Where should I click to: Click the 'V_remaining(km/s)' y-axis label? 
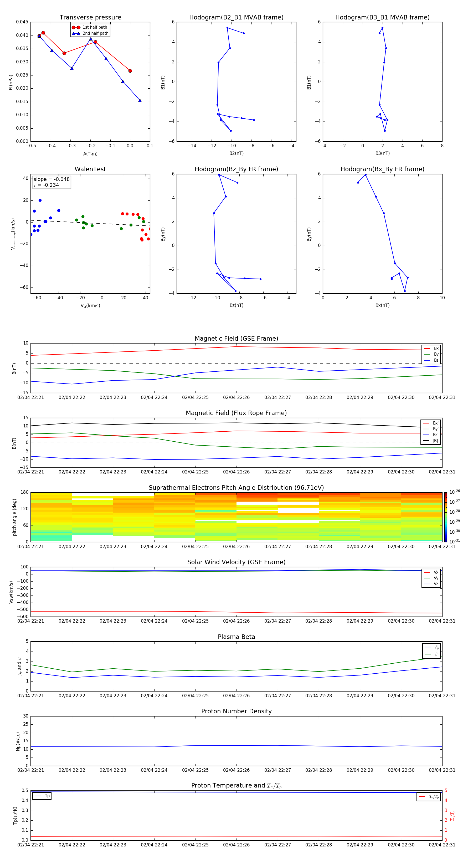(x=13, y=234)
